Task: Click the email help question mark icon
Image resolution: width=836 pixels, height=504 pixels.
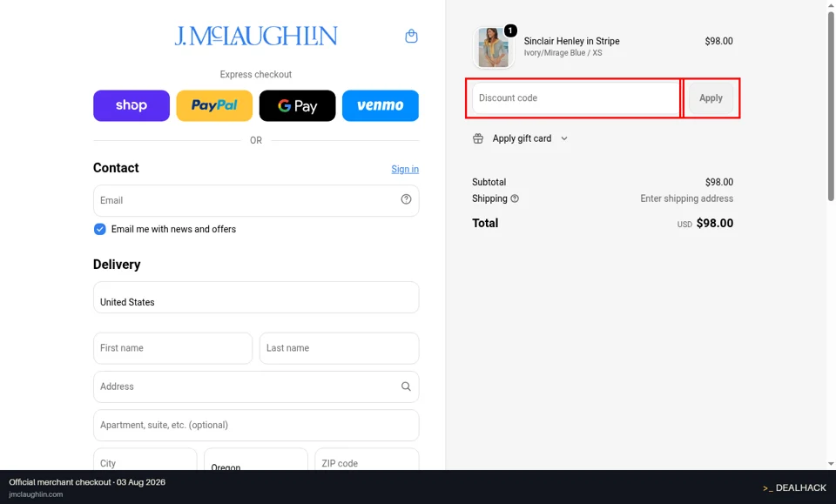Action: point(407,199)
